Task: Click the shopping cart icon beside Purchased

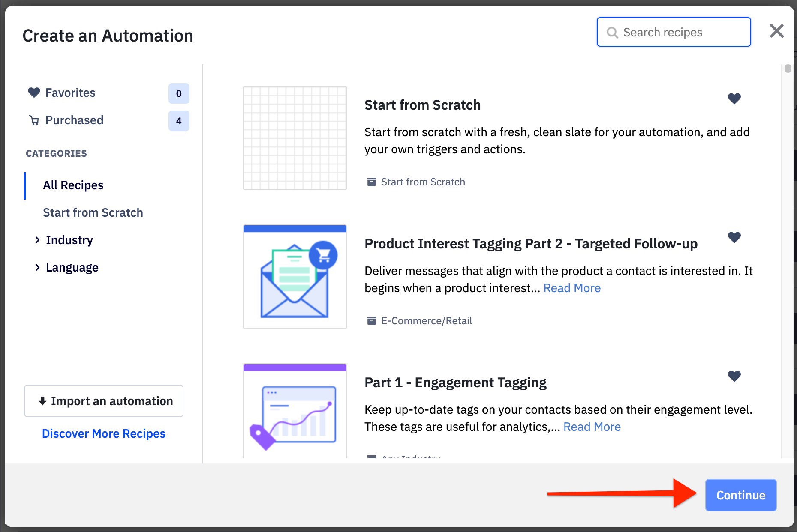Action: (34, 120)
